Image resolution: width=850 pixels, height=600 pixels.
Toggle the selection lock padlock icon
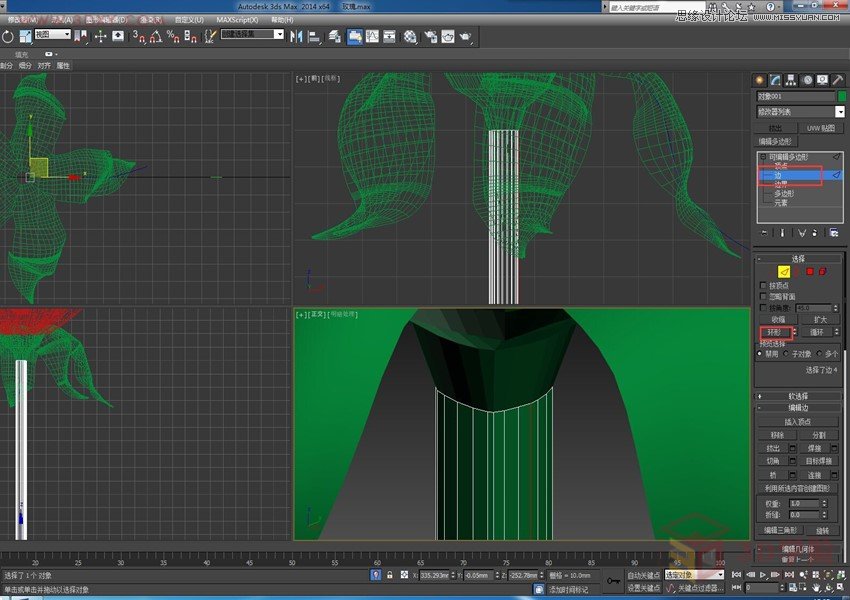pyautogui.click(x=389, y=575)
